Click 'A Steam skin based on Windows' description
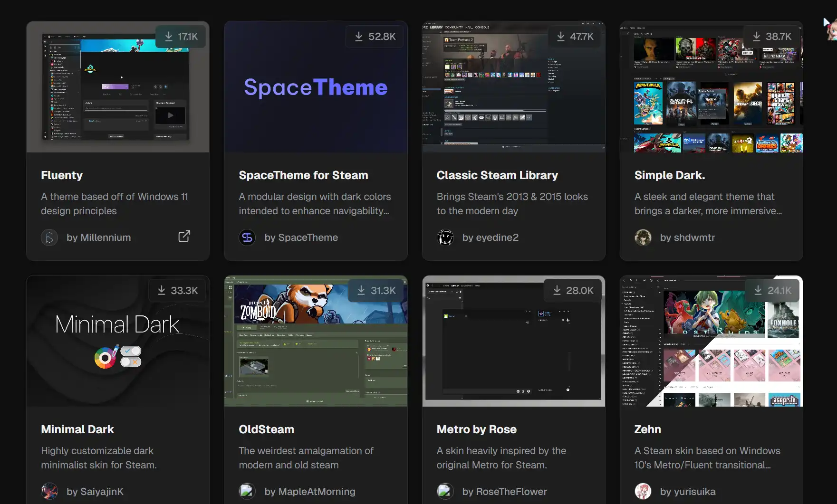The image size is (837, 504). coord(707,458)
